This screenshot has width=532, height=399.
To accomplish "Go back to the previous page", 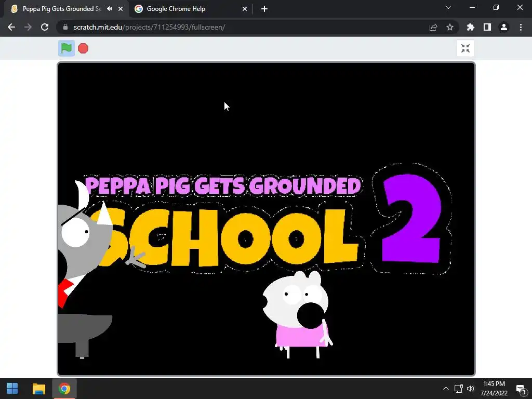I will pos(11,27).
